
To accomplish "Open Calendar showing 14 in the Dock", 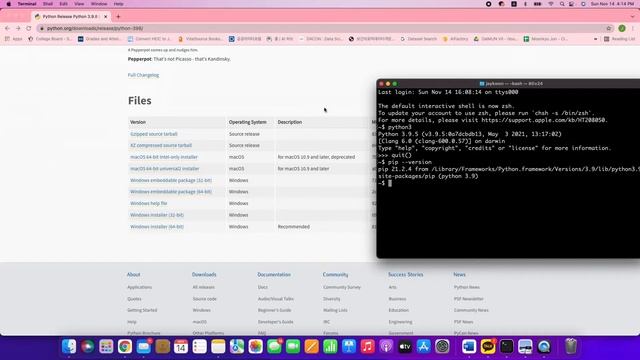I will tap(181, 347).
